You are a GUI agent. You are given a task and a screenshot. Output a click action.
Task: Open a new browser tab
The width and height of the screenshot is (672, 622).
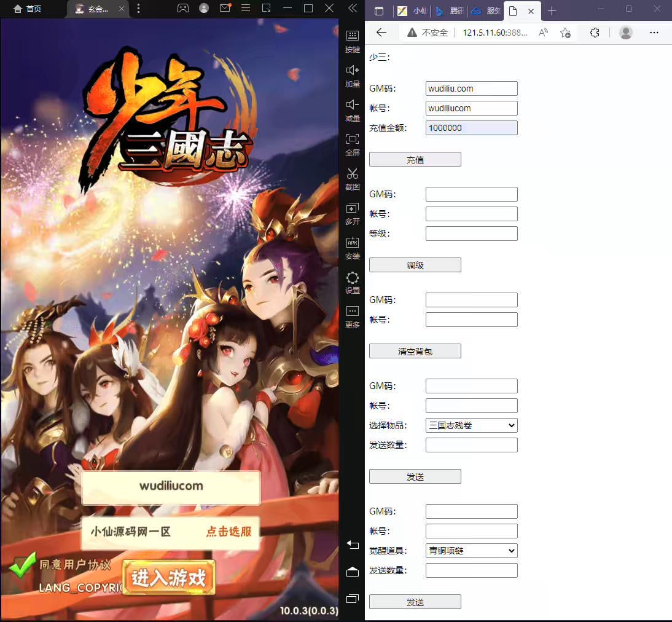coord(552,11)
